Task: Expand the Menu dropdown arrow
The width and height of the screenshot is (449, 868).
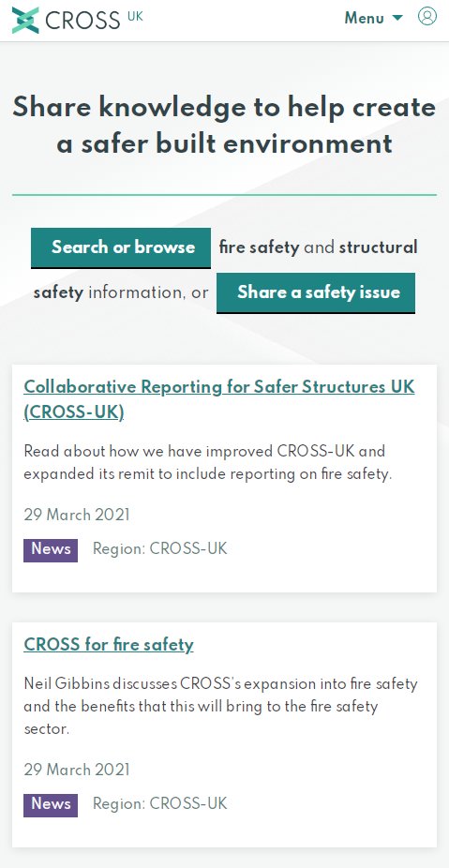Action: coord(397,18)
